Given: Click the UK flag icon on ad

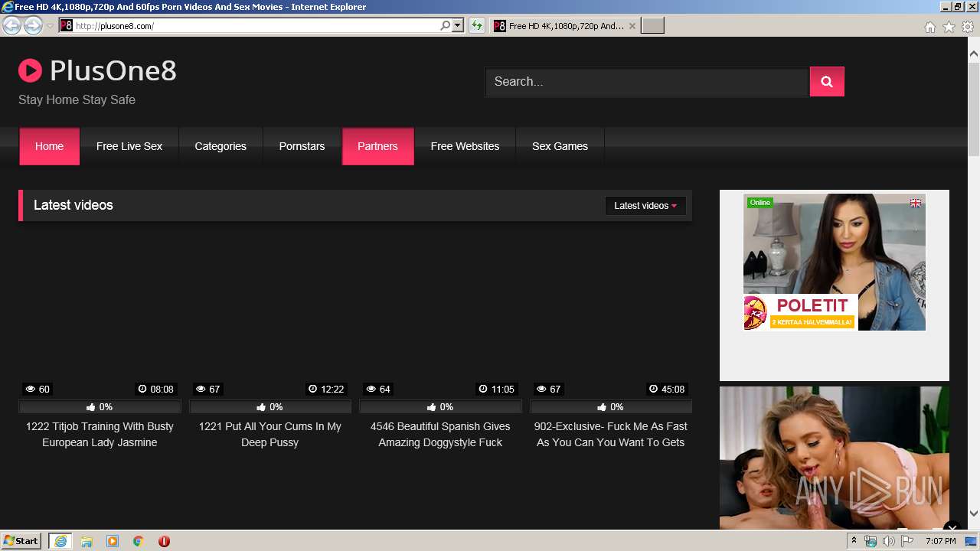Looking at the screenshot, I should pyautogui.click(x=915, y=203).
